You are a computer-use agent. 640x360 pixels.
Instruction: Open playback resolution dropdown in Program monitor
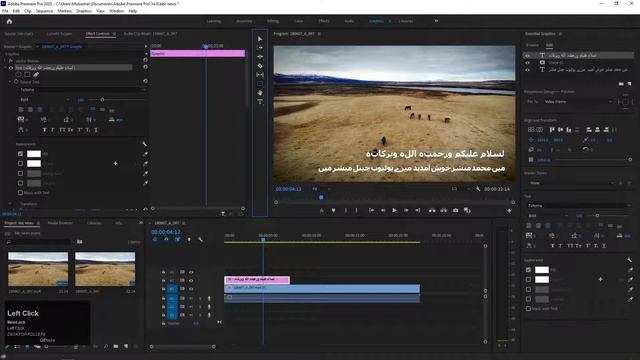pyautogui.click(x=460, y=189)
